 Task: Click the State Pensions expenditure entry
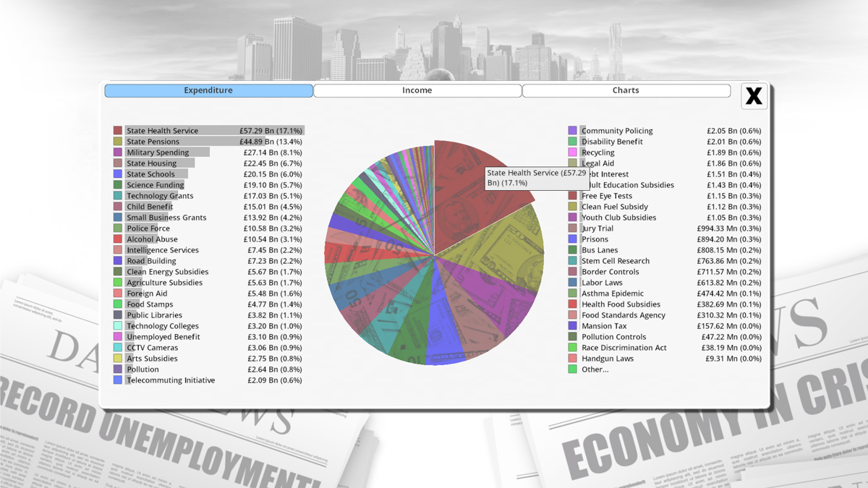pos(156,141)
